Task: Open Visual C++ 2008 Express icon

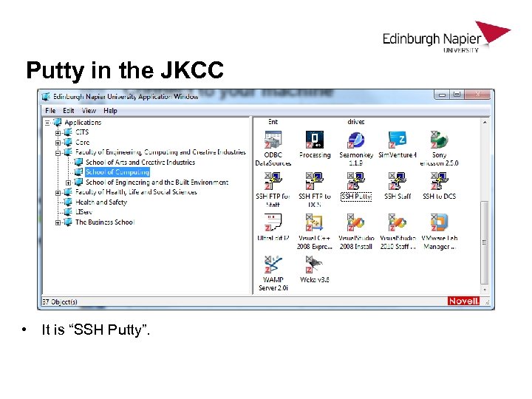Action: (315, 222)
